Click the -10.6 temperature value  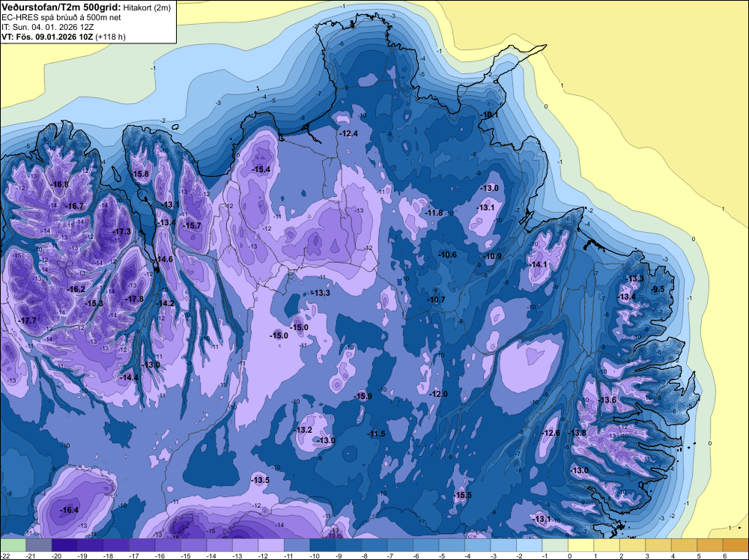pyautogui.click(x=448, y=255)
